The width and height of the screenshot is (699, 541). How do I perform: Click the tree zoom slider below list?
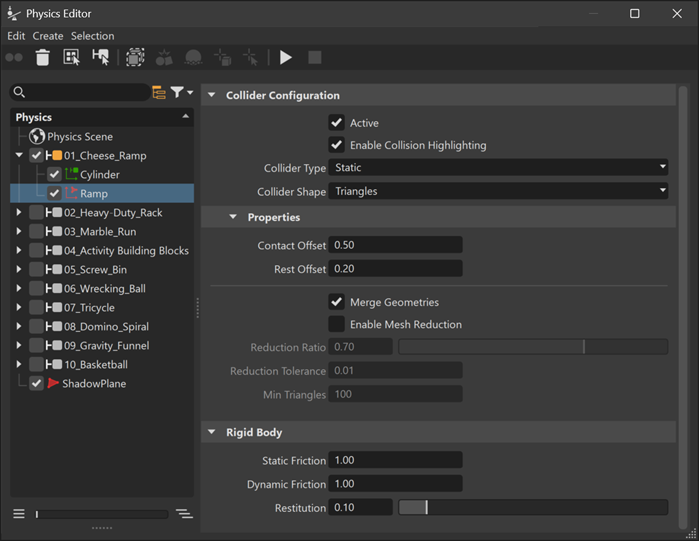[x=102, y=514]
